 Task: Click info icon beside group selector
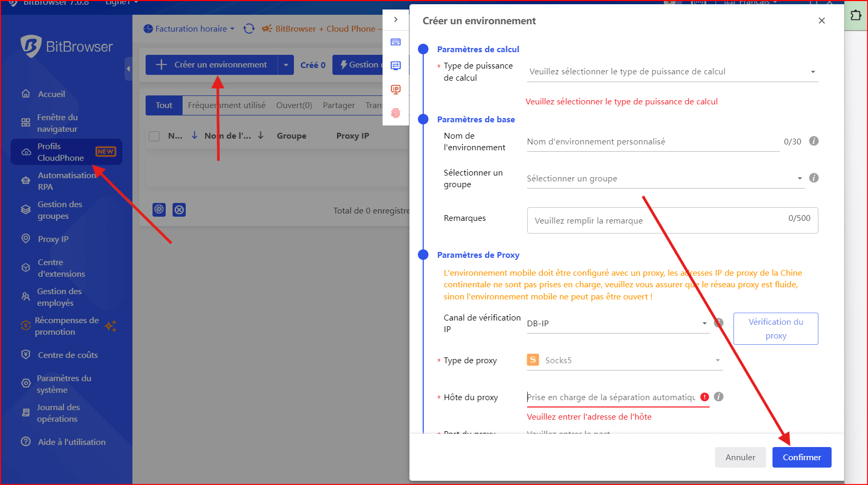(814, 178)
